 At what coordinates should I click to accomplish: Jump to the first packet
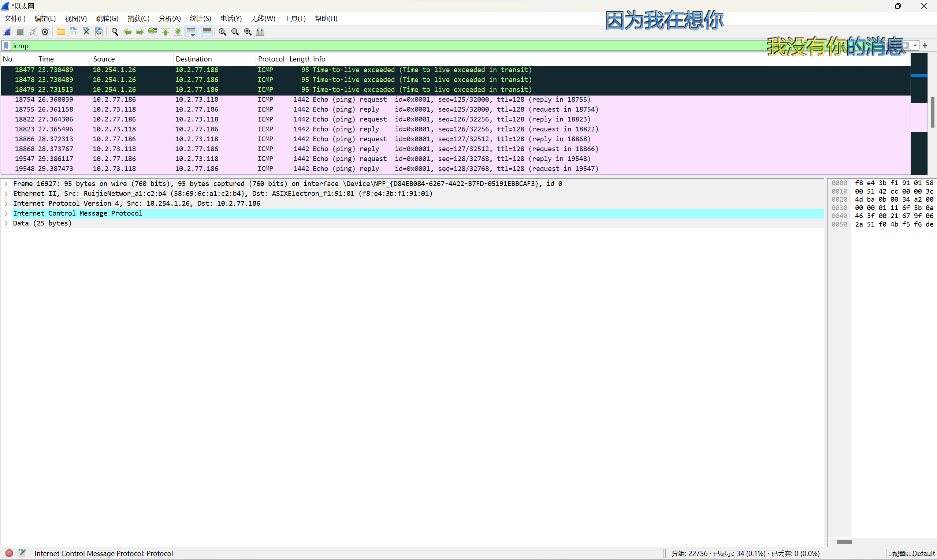coord(166,32)
